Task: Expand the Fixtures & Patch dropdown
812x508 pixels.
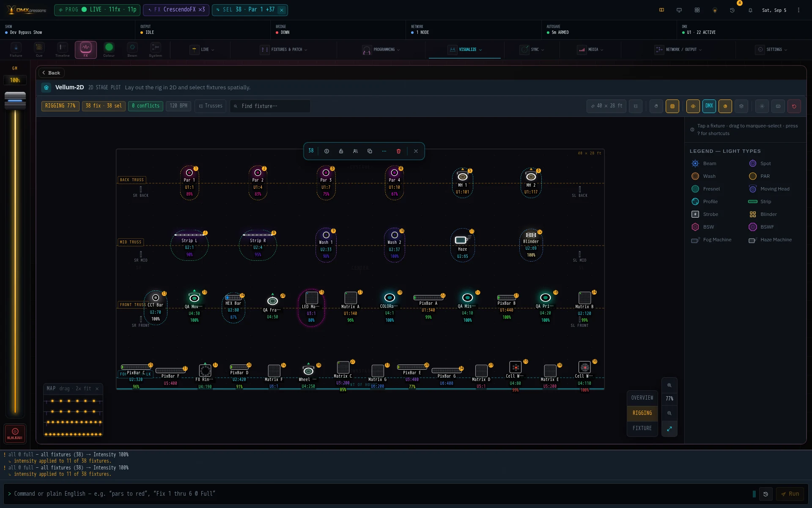Action: coord(284,50)
